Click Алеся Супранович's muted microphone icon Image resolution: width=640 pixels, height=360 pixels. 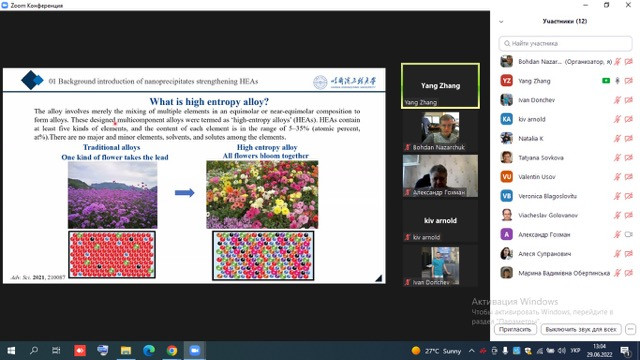[618, 253]
